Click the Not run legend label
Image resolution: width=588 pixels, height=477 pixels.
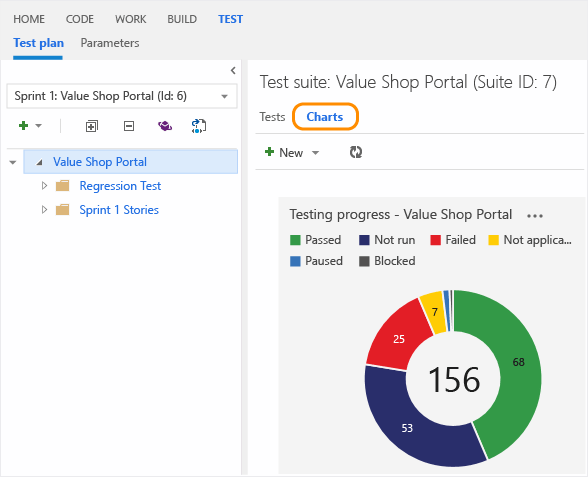click(394, 240)
